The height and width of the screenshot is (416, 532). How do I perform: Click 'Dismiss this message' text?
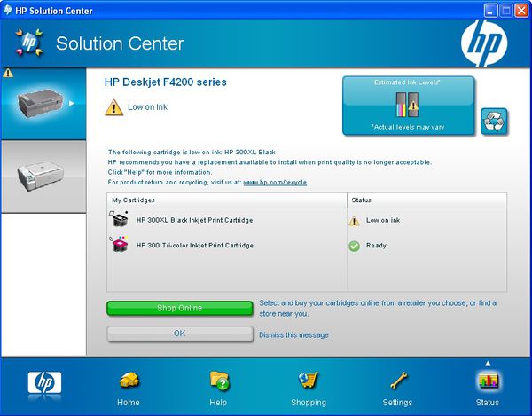pyautogui.click(x=293, y=335)
